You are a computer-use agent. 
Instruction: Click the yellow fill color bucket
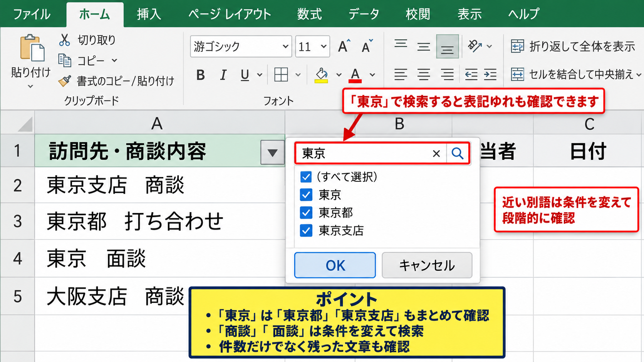[x=321, y=75]
